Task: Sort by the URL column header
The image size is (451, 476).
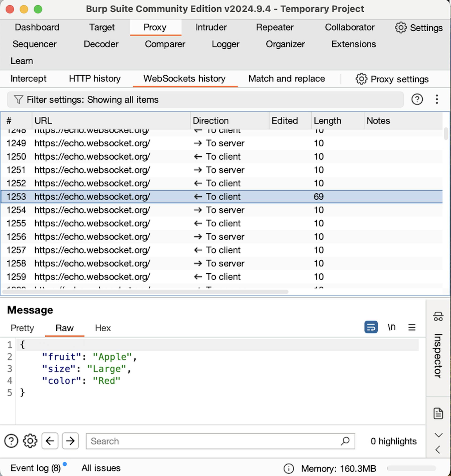Action: [111, 121]
